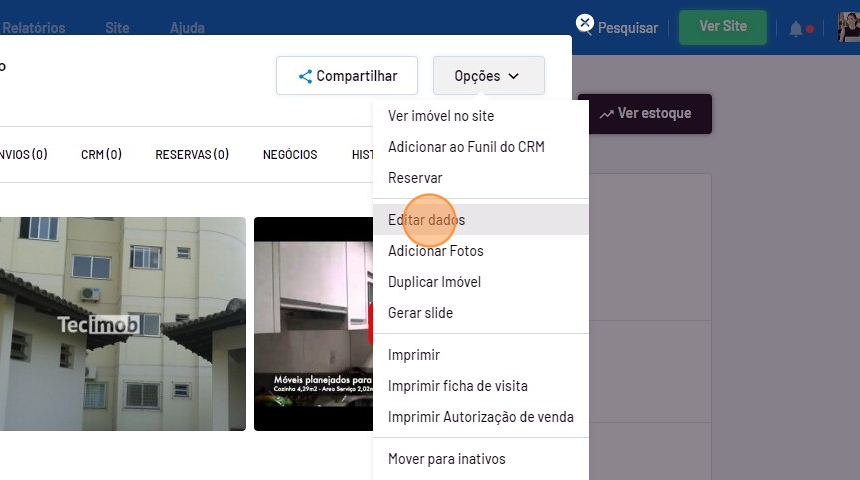Expand the Opções dropdown
860x480 pixels.
click(x=488, y=76)
